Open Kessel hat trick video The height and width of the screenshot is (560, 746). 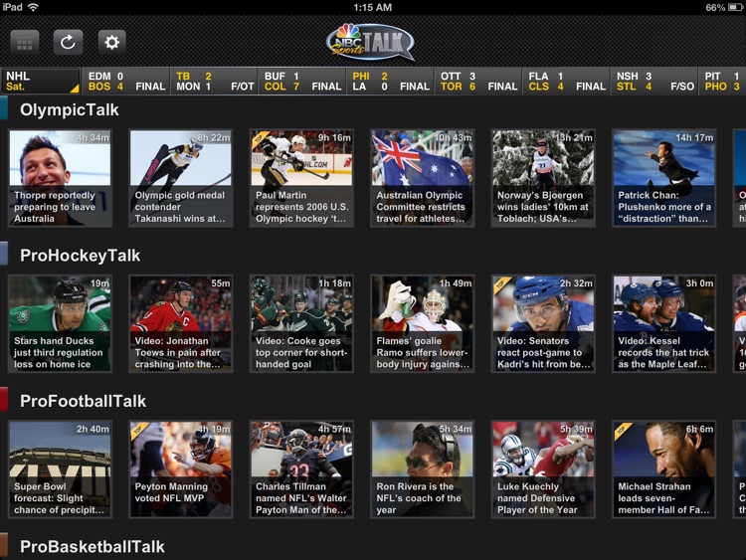coord(664,323)
